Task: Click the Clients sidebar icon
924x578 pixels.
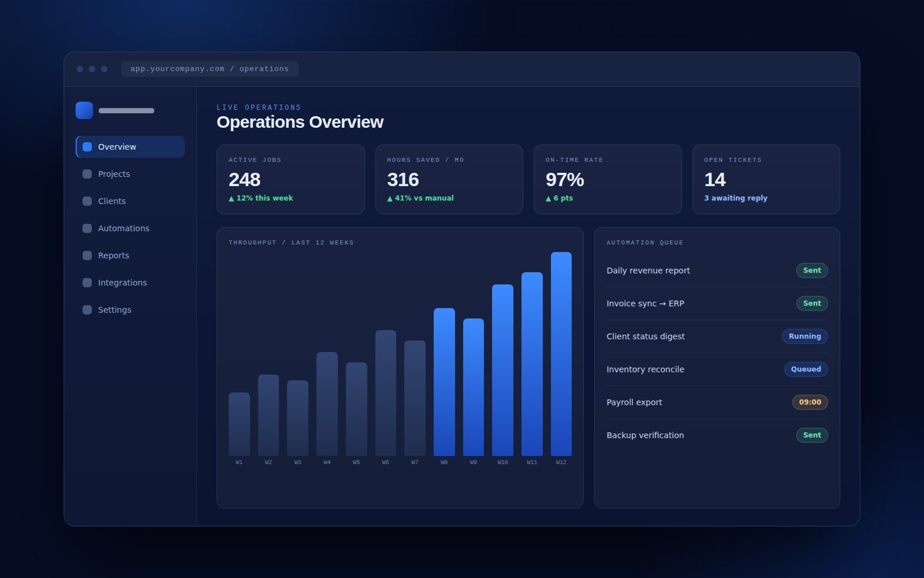Action: [87, 201]
